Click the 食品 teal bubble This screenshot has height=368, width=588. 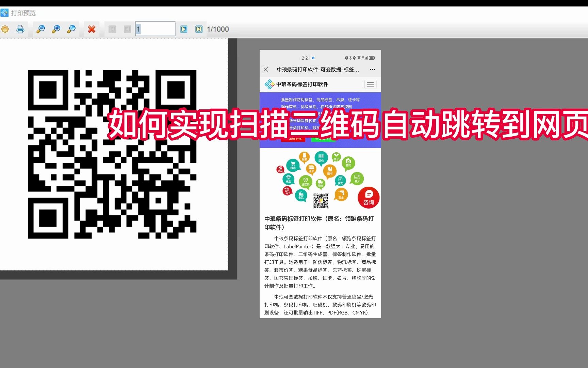301,195
